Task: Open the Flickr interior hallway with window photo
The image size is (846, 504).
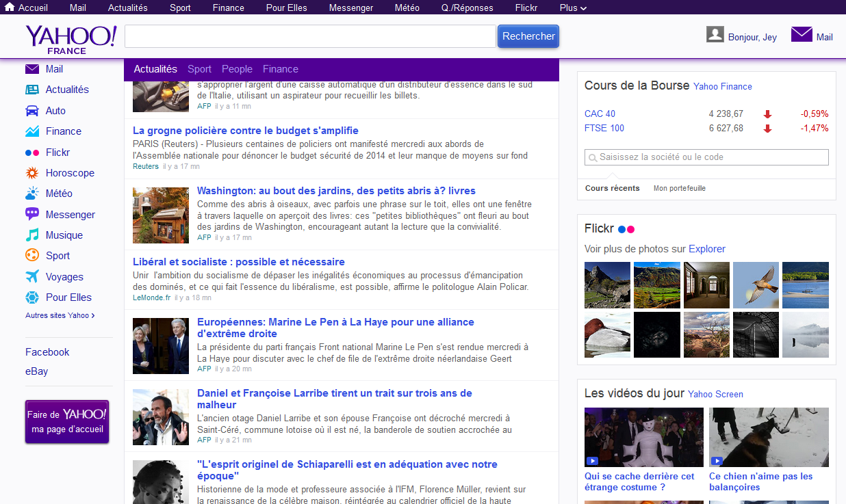Action: click(706, 285)
